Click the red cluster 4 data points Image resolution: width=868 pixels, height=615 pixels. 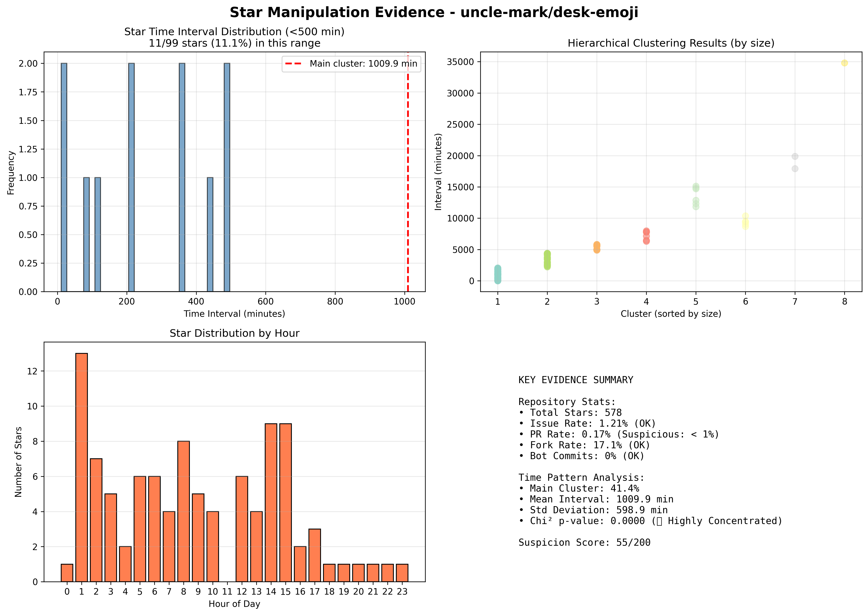click(647, 236)
